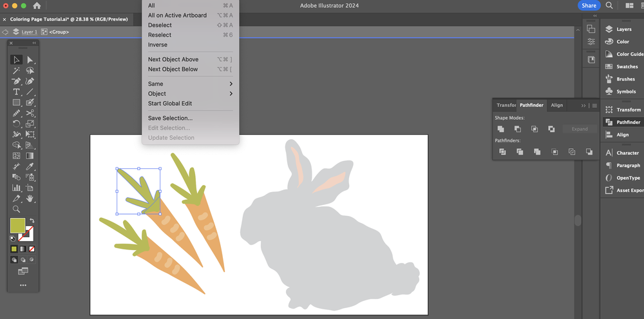
Task: Select the Magic Wand tool
Action: [17, 71]
